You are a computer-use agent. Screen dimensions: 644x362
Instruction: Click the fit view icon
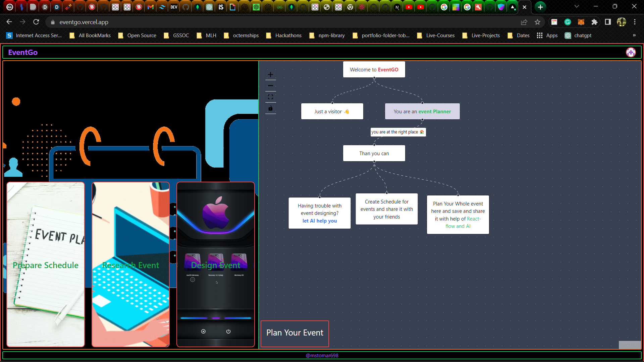(270, 97)
